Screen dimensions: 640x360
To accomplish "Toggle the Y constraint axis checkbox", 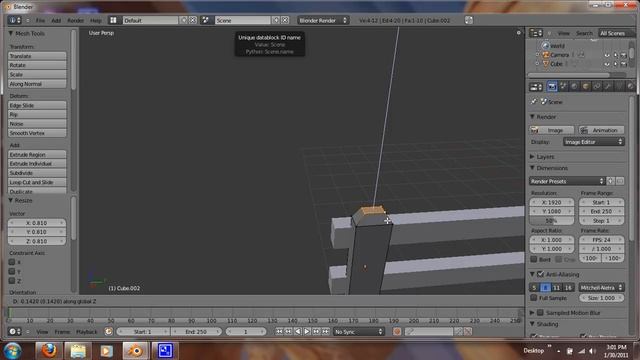I will [12, 271].
